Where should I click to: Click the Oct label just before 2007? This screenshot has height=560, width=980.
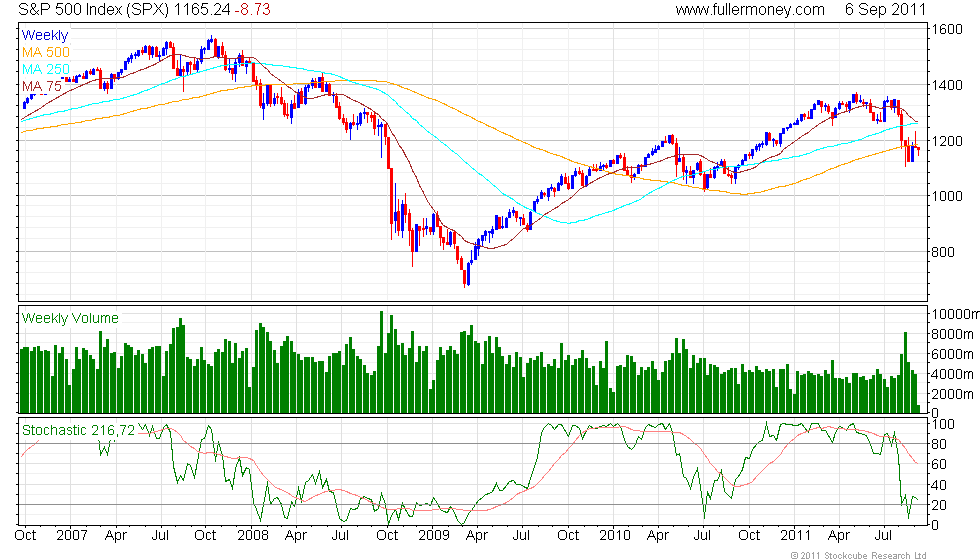point(25,536)
